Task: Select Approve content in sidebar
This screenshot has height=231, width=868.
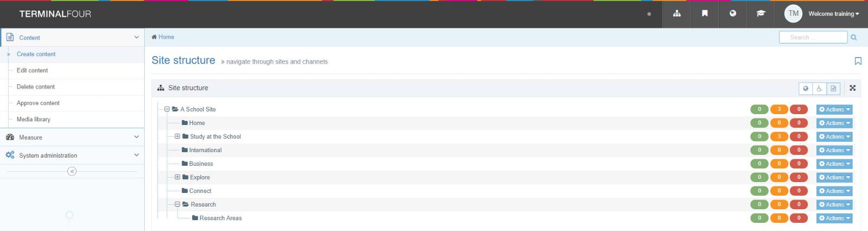Action: point(38,103)
